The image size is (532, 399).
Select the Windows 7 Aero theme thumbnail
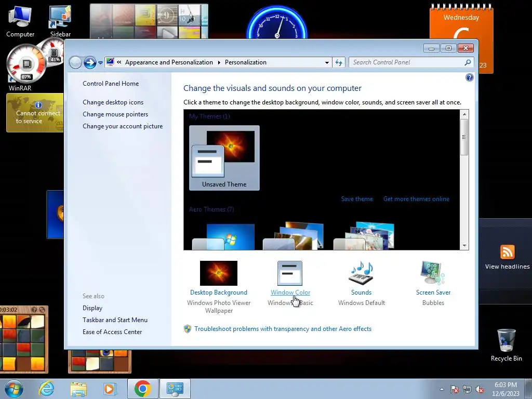[x=224, y=237]
